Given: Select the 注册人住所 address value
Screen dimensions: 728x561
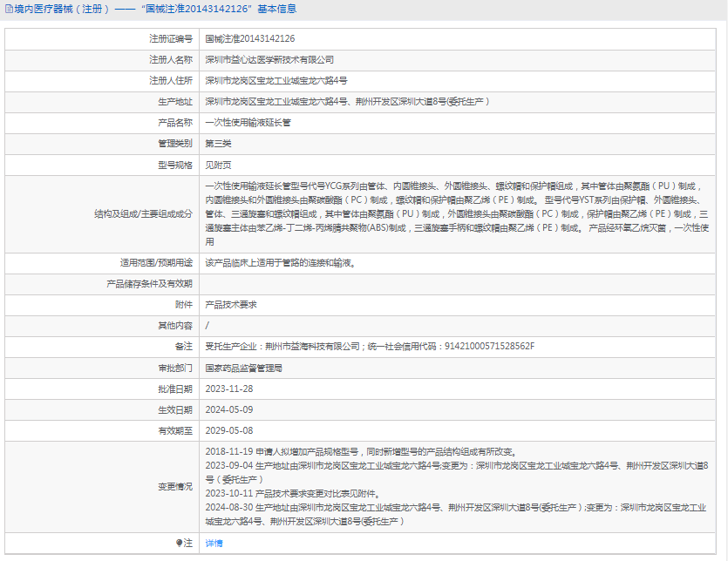Looking at the screenshot, I should tap(276, 81).
